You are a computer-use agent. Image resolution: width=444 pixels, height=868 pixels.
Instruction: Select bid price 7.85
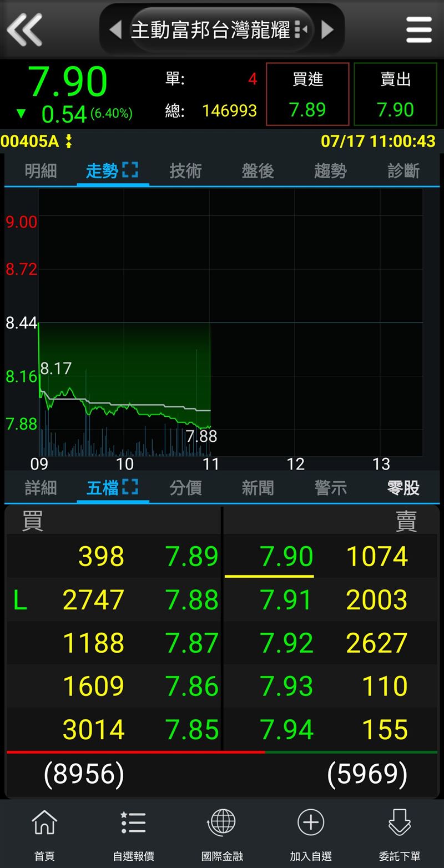[x=192, y=730]
